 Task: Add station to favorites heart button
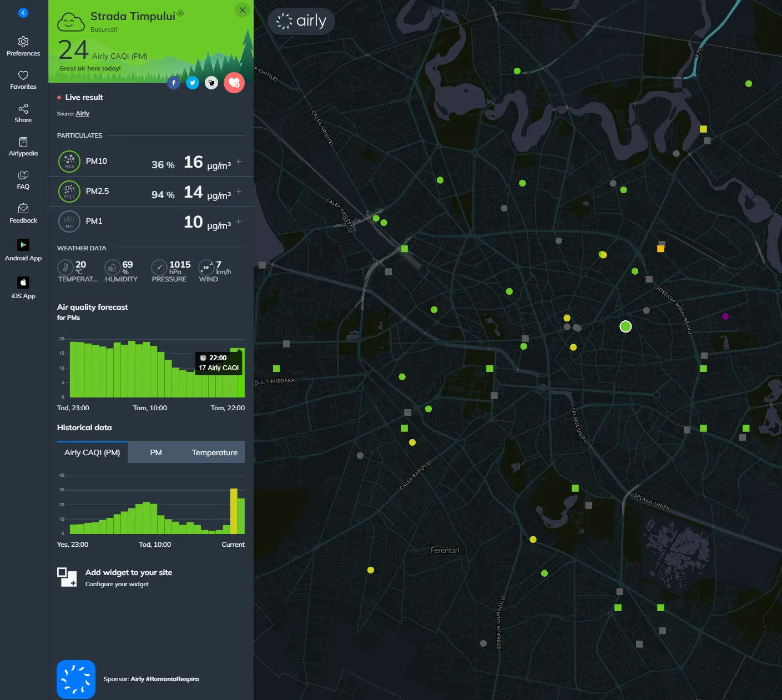[234, 83]
